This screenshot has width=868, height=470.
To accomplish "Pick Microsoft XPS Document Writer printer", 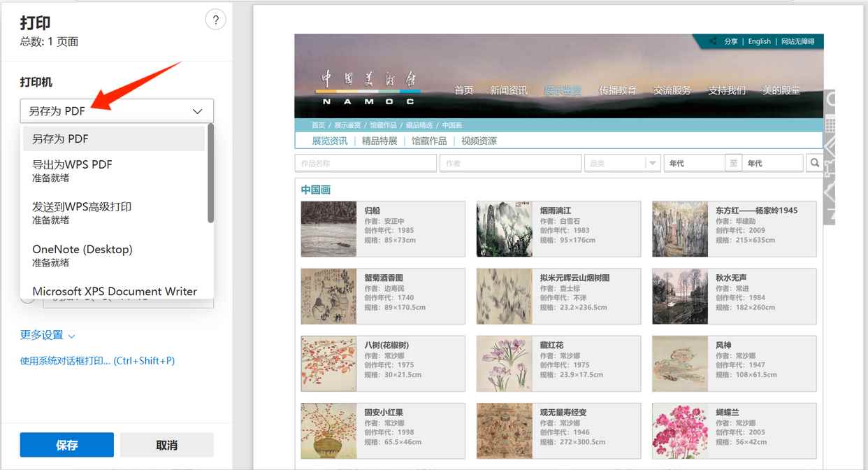I will click(x=115, y=291).
